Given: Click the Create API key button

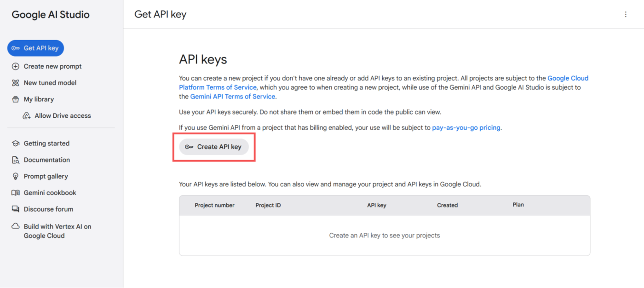Looking at the screenshot, I should tap(214, 147).
